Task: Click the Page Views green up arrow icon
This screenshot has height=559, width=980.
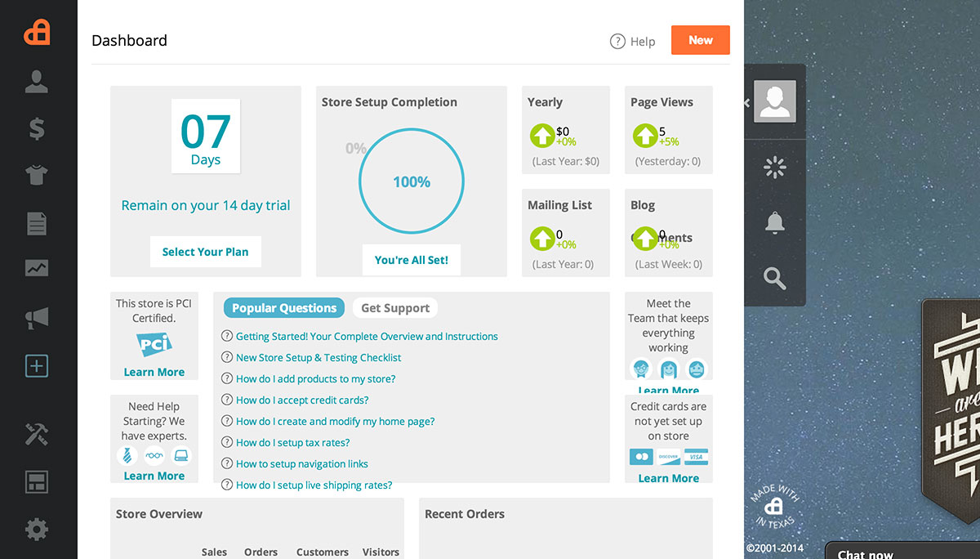Action: coord(645,136)
